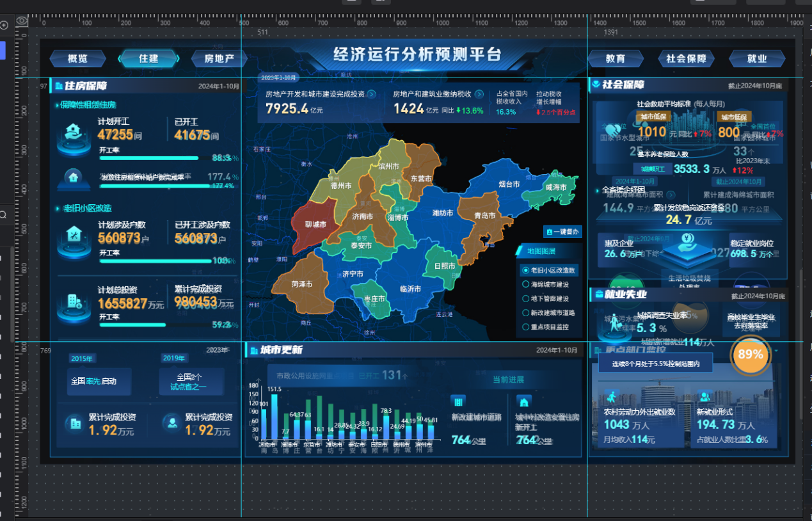Click the circled plus icon in left sidebar
The width and height of the screenshot is (812, 521).
point(4,26)
